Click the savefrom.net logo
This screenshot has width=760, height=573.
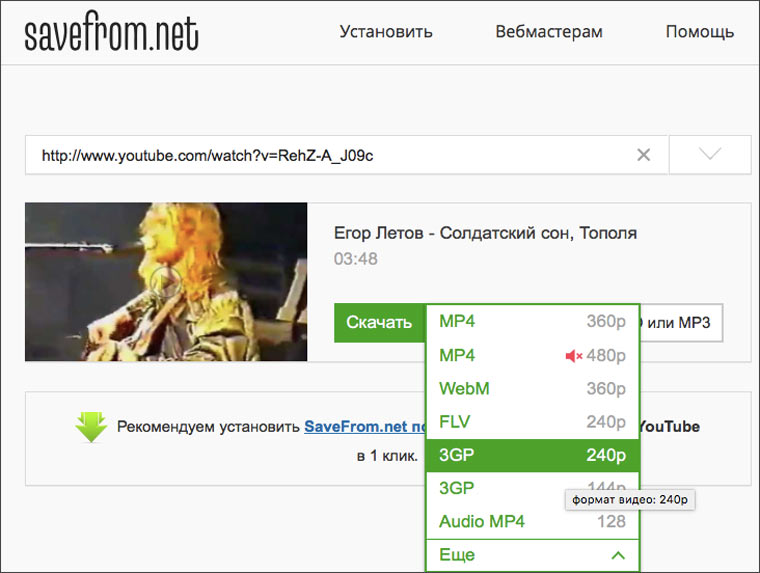111,33
